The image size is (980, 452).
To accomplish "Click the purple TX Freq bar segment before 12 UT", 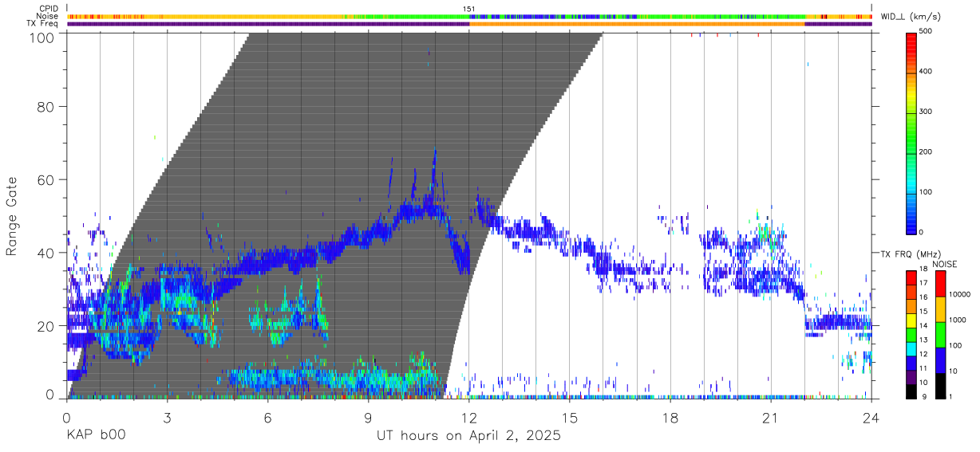I will [x=267, y=24].
